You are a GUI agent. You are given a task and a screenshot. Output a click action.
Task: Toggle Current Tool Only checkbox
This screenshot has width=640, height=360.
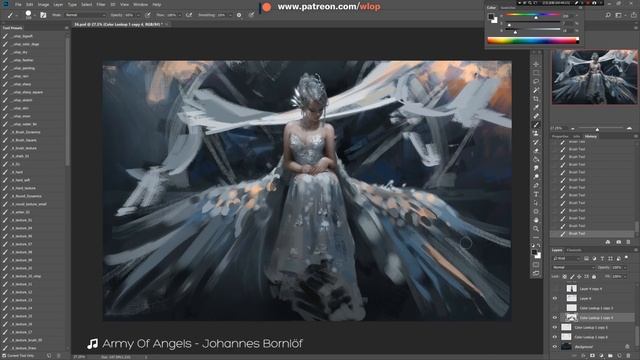(x=4, y=356)
